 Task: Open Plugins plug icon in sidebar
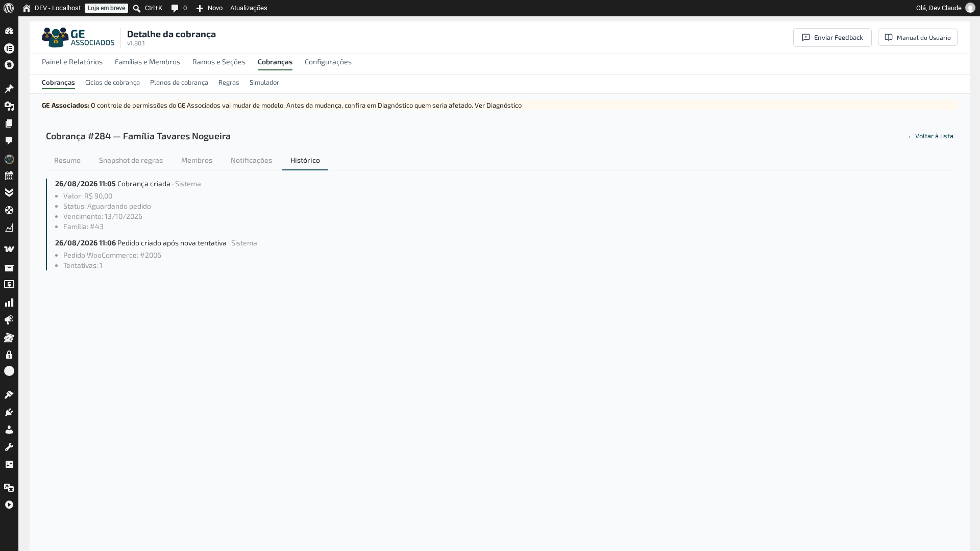coord(9,412)
